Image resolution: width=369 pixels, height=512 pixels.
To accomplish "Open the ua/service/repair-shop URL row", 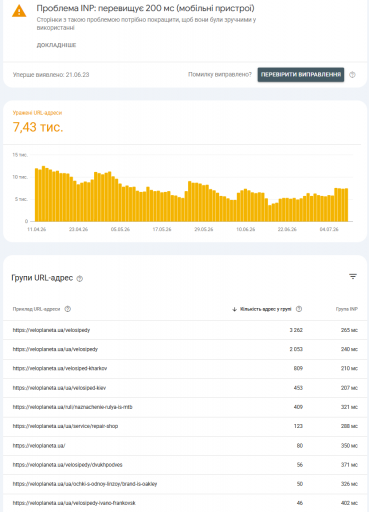I will (x=184, y=426).
